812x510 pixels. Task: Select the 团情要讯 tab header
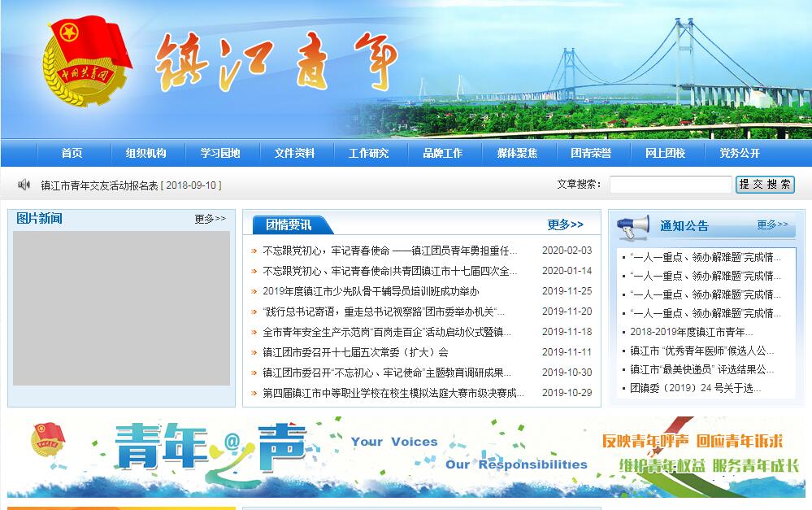pos(289,225)
